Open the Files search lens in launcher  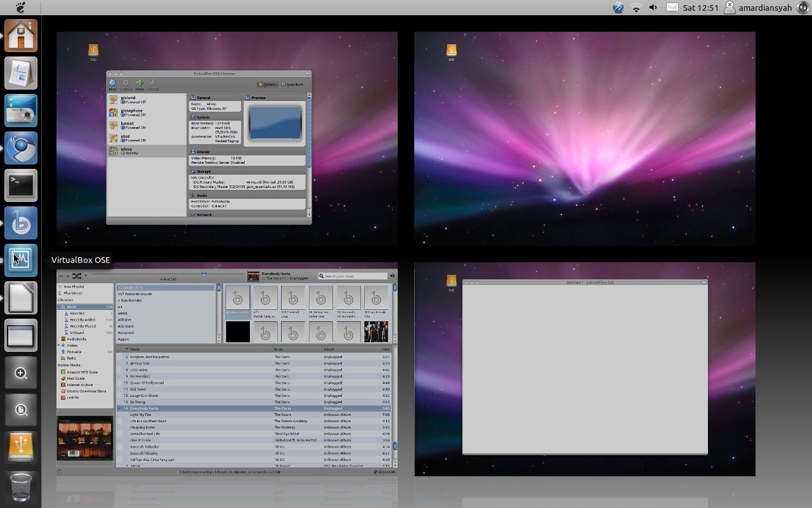click(x=21, y=410)
